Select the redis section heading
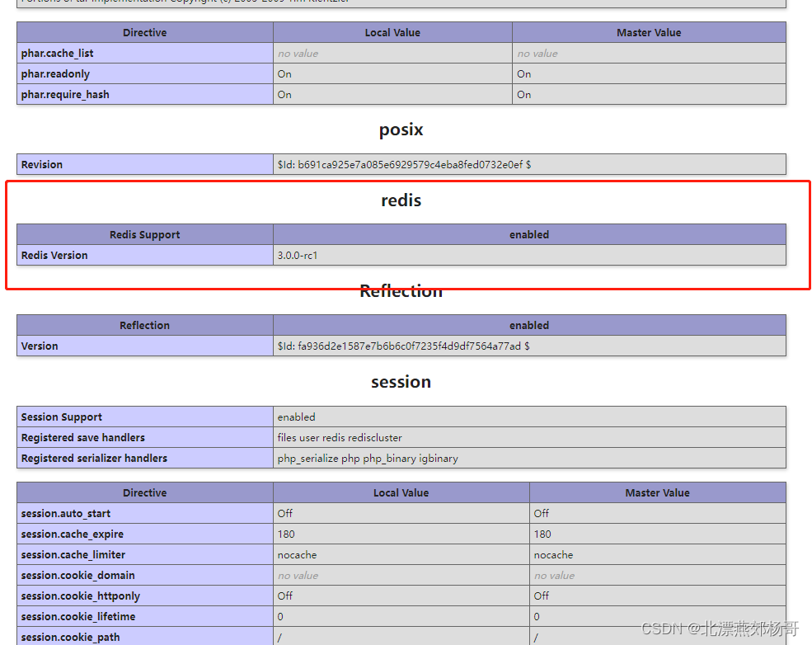 (x=401, y=200)
